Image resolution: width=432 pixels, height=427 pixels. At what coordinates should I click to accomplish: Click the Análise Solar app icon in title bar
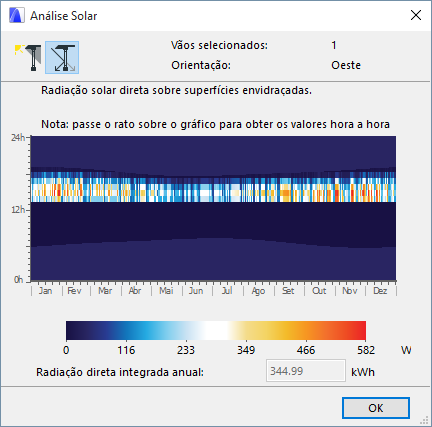pyautogui.click(x=17, y=16)
